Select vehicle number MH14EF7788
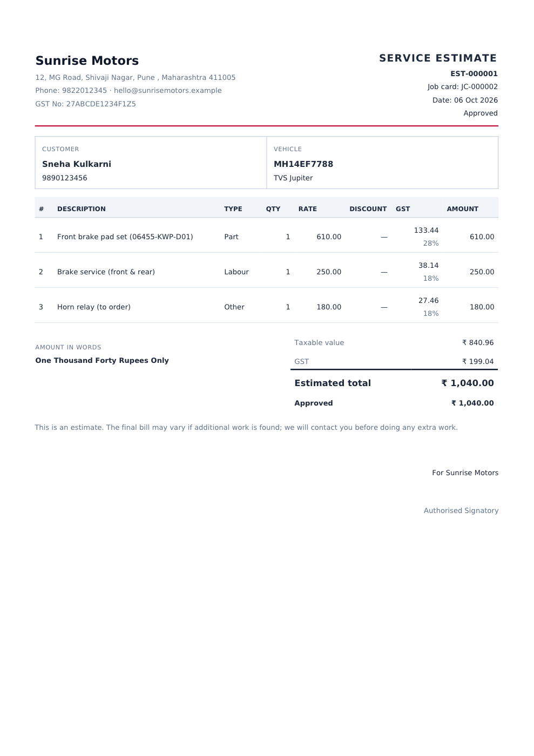Viewport: 534px width, 756px height. [x=303, y=164]
